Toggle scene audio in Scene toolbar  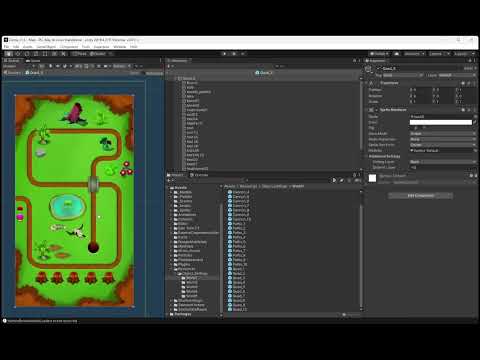58,66
